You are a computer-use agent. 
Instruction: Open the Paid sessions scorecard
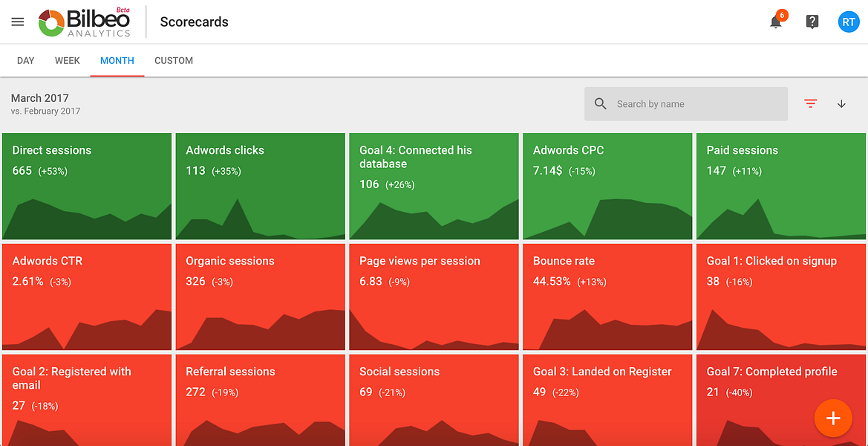coord(781,186)
